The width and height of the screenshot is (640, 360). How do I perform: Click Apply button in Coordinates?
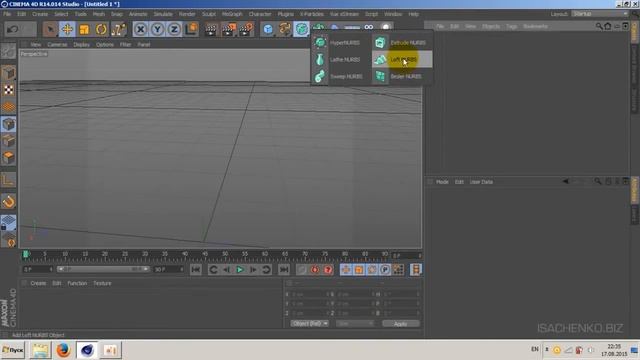tap(400, 324)
